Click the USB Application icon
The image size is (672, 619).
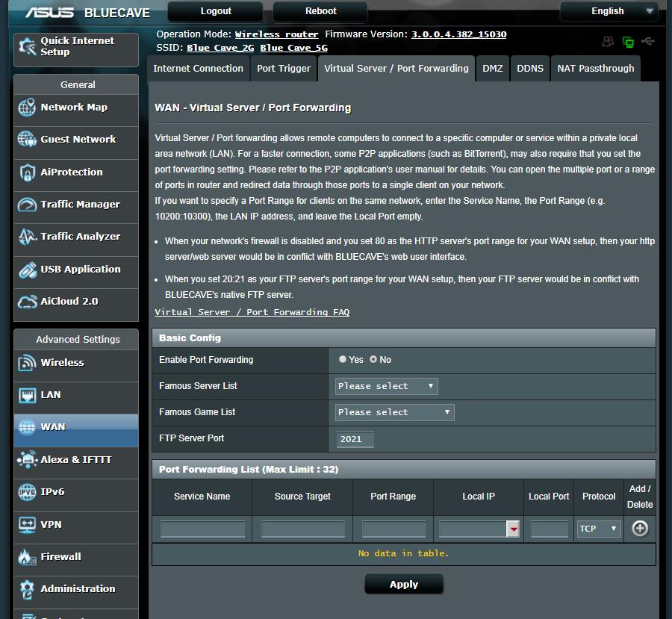point(27,270)
